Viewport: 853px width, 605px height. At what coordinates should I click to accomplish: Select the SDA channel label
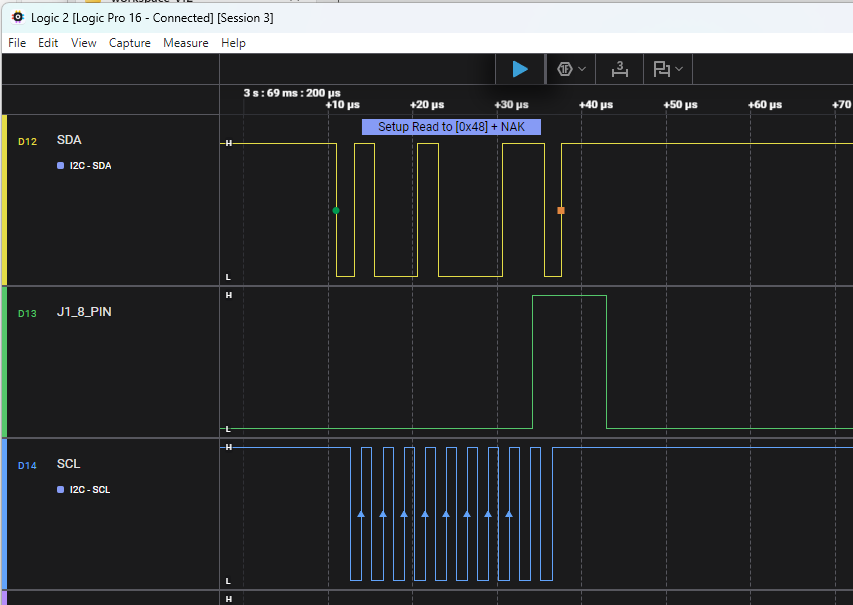point(69,140)
